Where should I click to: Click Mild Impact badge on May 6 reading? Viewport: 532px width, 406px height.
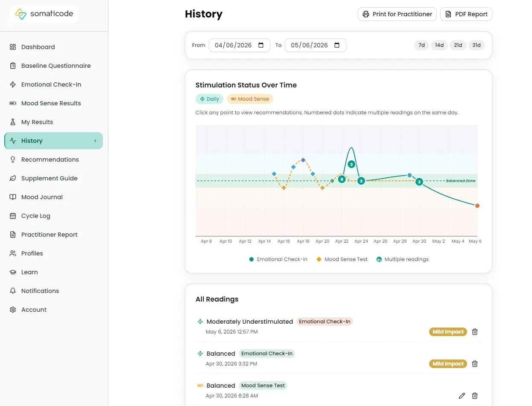(448, 332)
